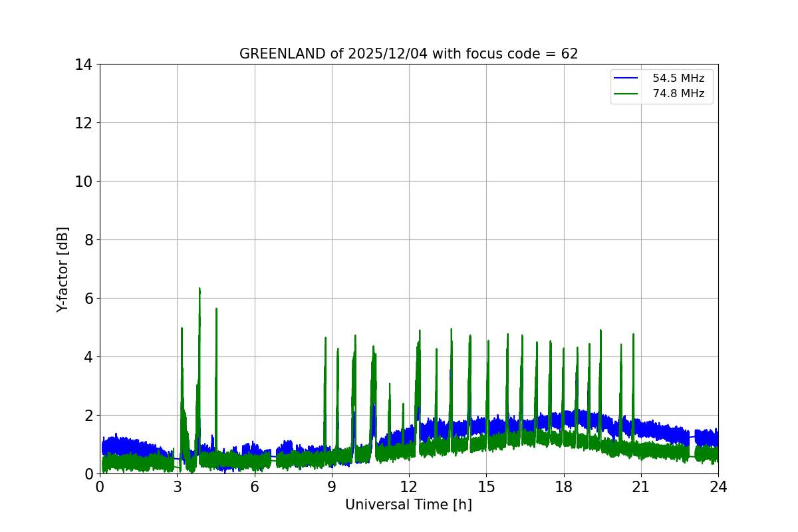
Task: Select the 54.5 MHz legend label
Action: (678, 78)
